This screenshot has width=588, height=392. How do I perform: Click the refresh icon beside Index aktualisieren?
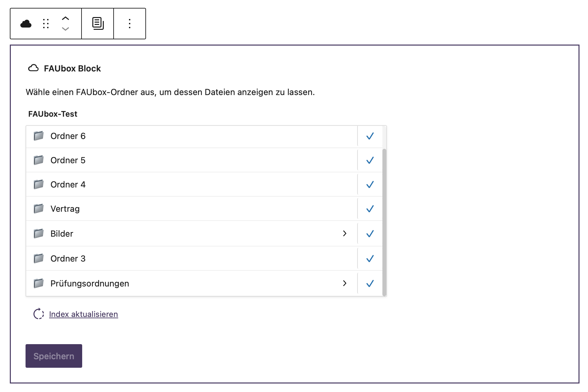[39, 314]
